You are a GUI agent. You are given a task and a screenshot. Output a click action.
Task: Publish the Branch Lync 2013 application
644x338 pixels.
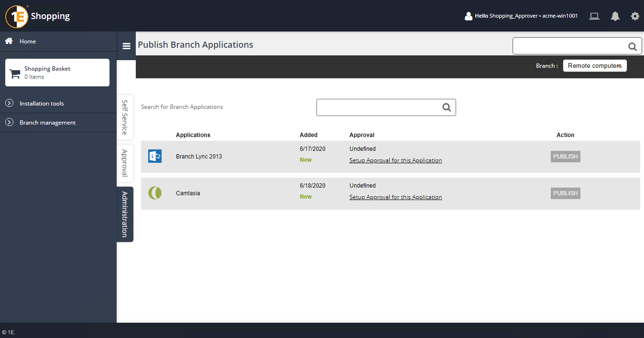click(565, 157)
